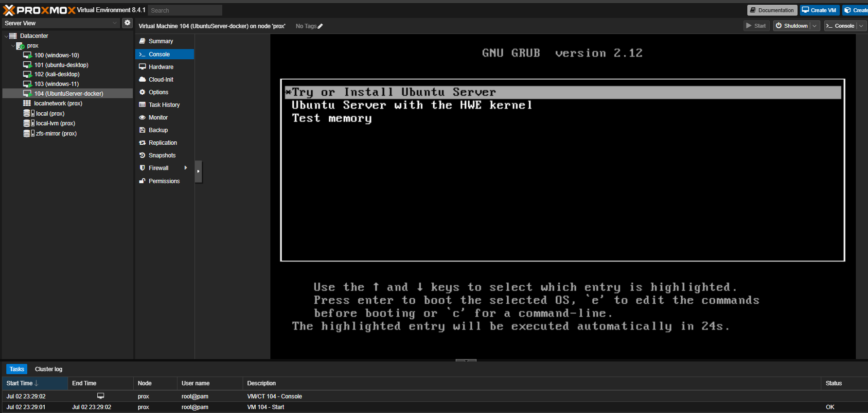Image resolution: width=868 pixels, height=413 pixels.
Task: Click the Firewall shield icon
Action: pyautogui.click(x=142, y=168)
